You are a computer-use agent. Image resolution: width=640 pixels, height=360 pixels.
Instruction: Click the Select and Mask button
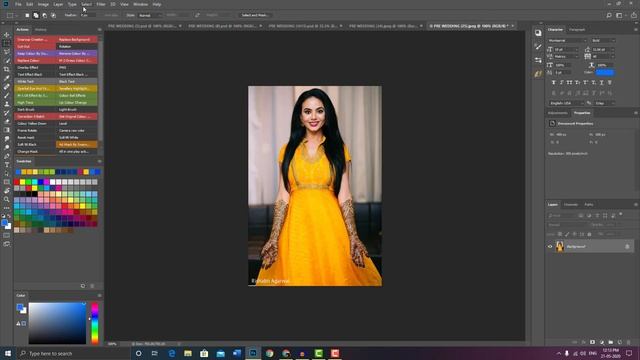[x=255, y=15]
